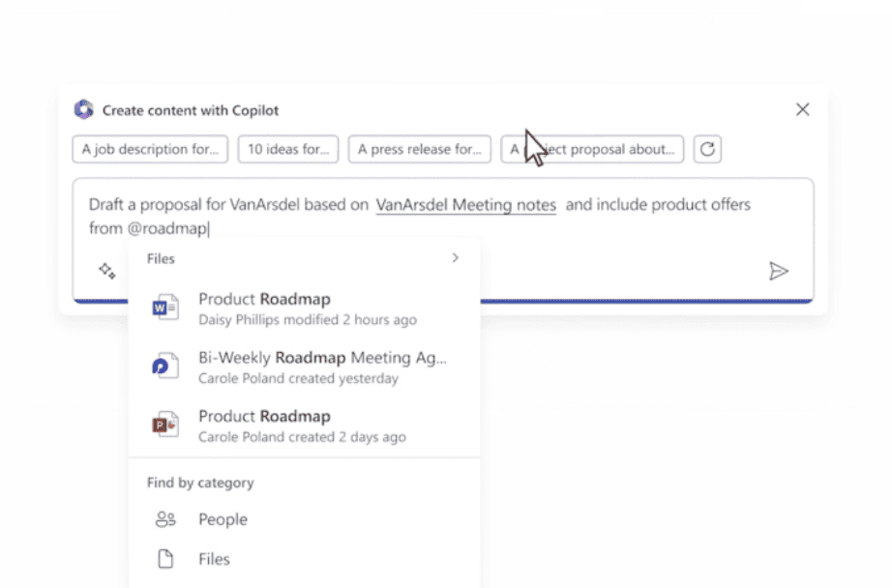
Task: Choose the 'A job description for...' suggestion
Action: pyautogui.click(x=150, y=149)
